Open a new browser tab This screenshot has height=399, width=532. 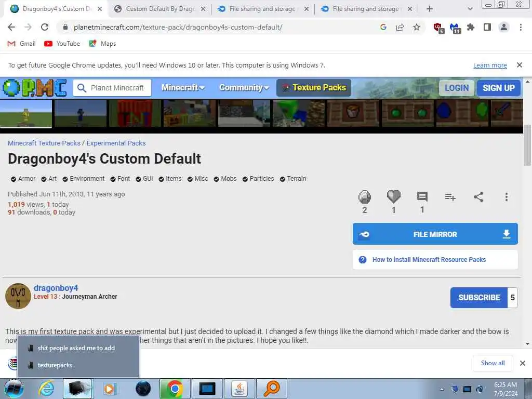click(x=430, y=9)
